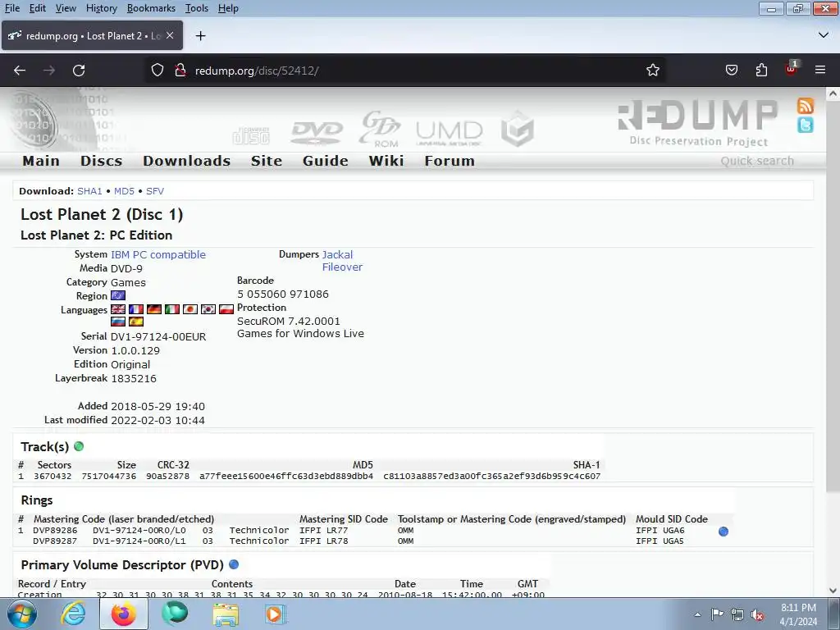Open the Help menu

228,8
